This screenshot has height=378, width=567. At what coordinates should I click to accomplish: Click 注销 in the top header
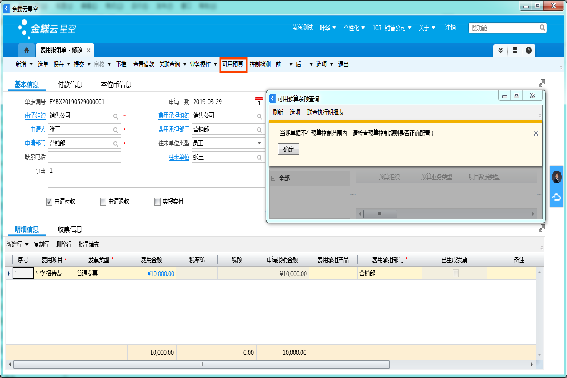point(450,28)
